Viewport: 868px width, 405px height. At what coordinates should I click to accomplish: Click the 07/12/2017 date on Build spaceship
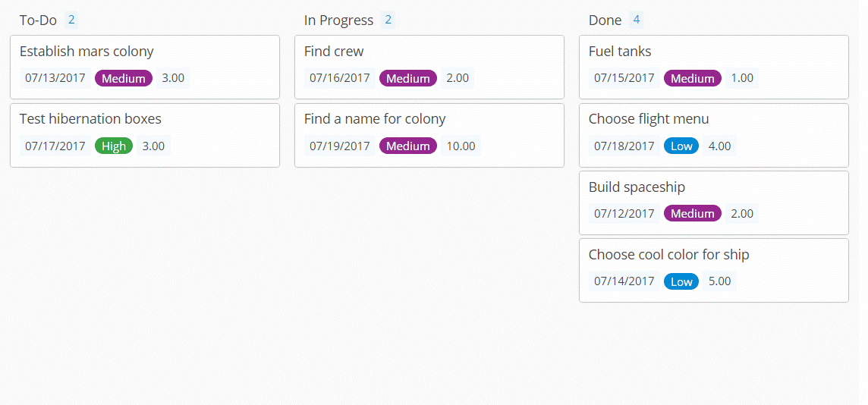pyautogui.click(x=624, y=214)
